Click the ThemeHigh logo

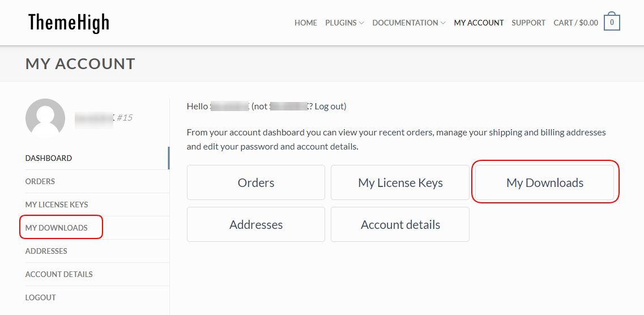pyautogui.click(x=69, y=23)
